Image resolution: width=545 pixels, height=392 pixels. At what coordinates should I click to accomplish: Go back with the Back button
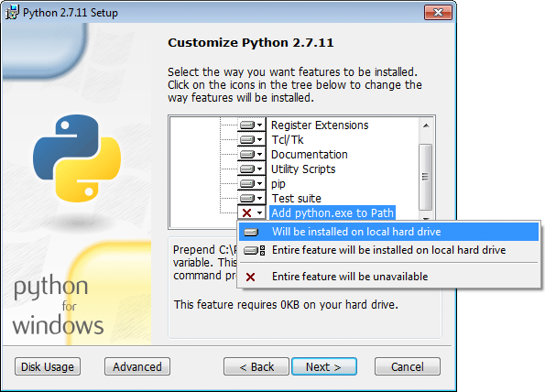[x=256, y=366]
